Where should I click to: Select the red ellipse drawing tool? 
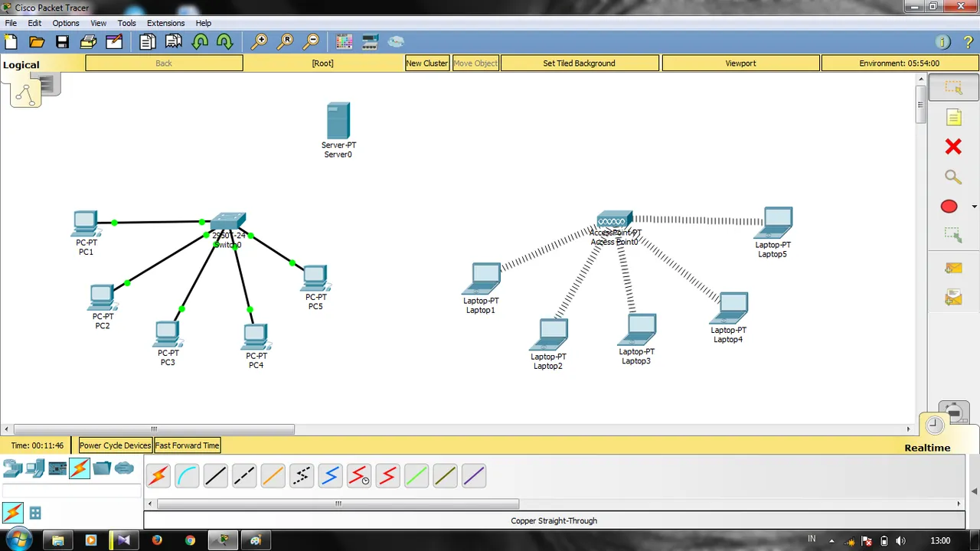point(949,207)
